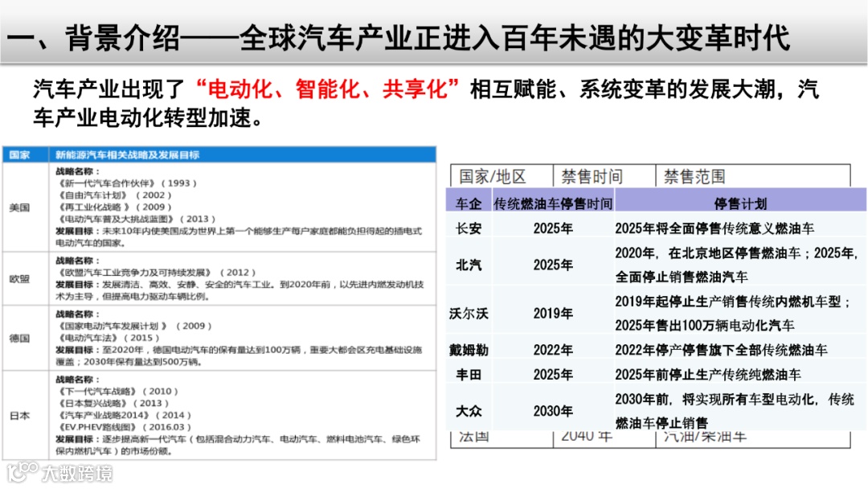Select the '美国' row label
This screenshot has width=868, height=489.
(19, 208)
